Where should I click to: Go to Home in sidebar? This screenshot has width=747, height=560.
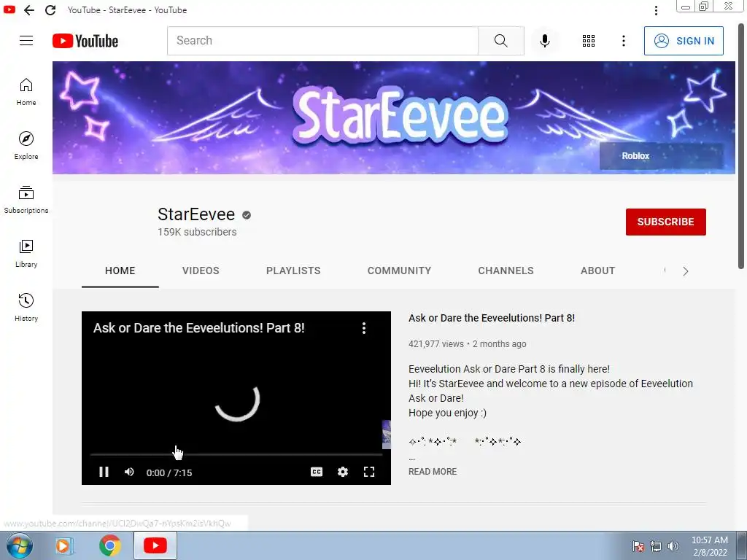[26, 92]
